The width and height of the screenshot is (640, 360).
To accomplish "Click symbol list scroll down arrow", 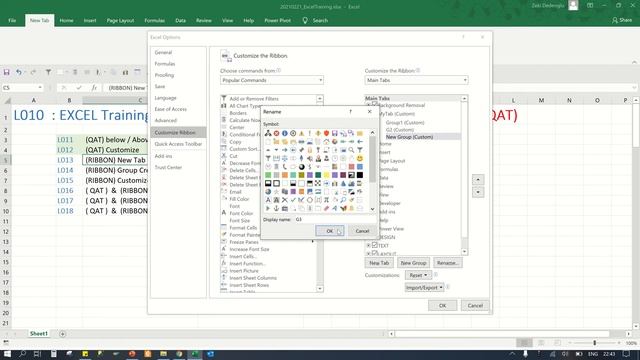I will pyautogui.click(x=372, y=209).
